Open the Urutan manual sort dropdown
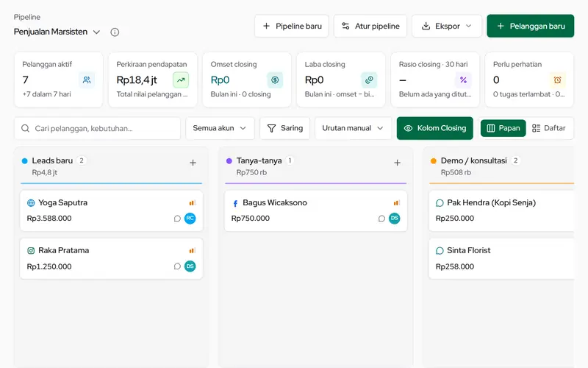588x368 pixels. pyautogui.click(x=353, y=128)
